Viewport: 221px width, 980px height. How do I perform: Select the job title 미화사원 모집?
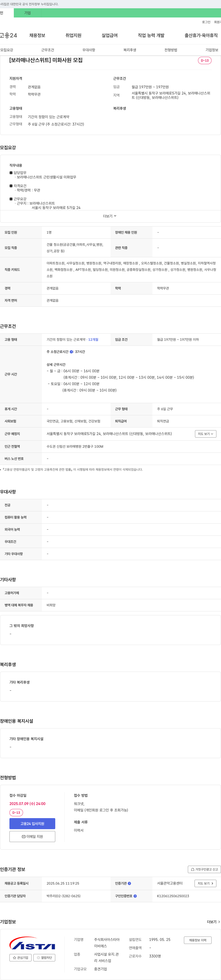46,60
